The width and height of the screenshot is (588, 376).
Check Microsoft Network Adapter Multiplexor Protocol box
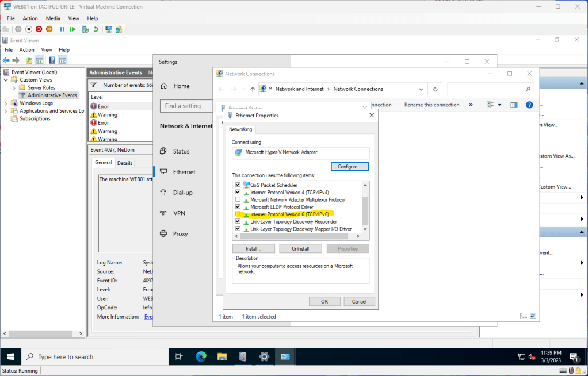coord(238,199)
